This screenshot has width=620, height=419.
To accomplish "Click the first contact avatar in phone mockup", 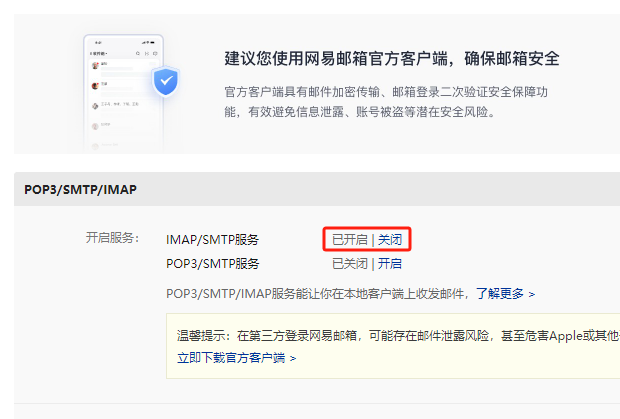I will 96,65.
